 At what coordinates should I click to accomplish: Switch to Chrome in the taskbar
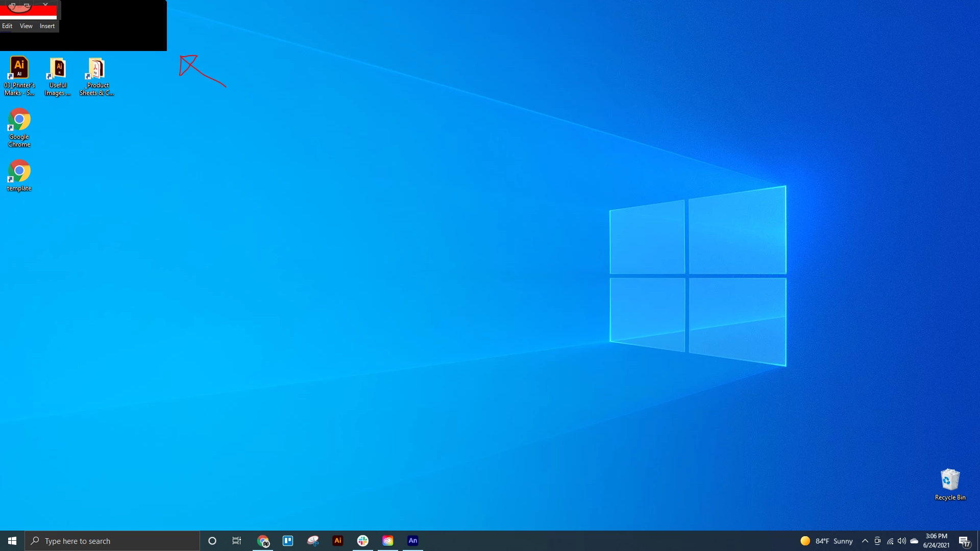click(x=263, y=541)
